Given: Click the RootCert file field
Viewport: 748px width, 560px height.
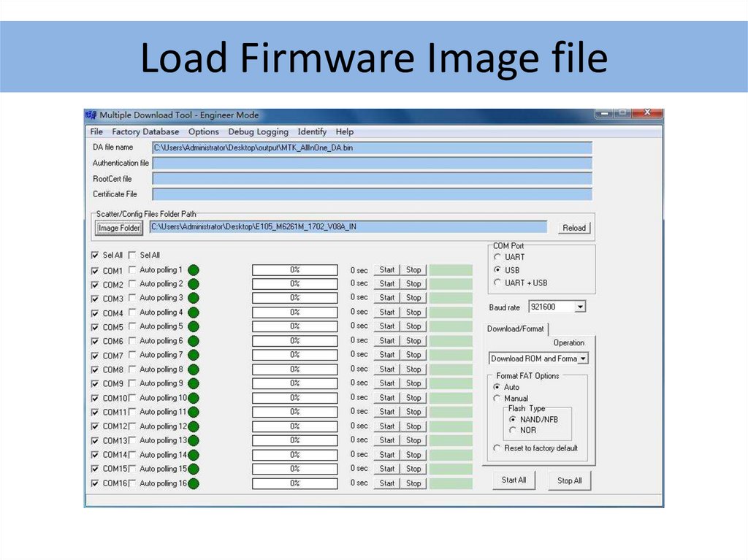Looking at the screenshot, I should click(x=372, y=179).
